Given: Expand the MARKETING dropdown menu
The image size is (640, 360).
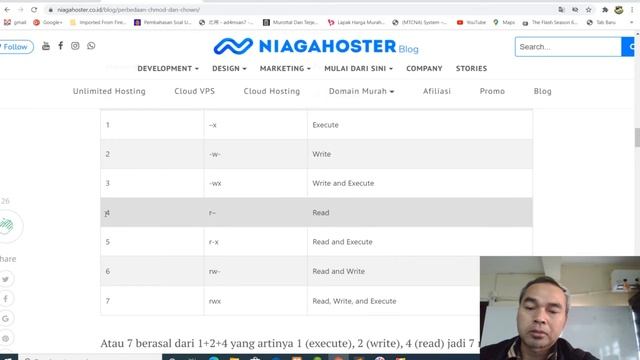Looking at the screenshot, I should (285, 69).
